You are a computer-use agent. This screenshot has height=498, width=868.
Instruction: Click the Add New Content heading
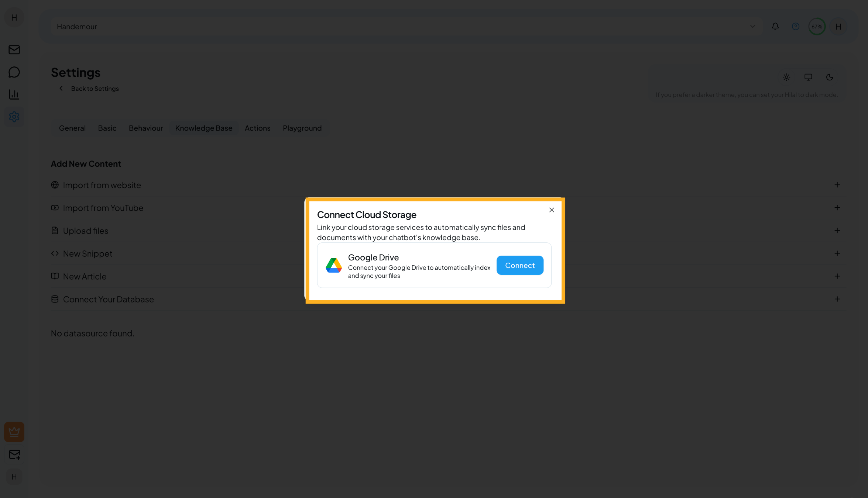pyautogui.click(x=86, y=164)
